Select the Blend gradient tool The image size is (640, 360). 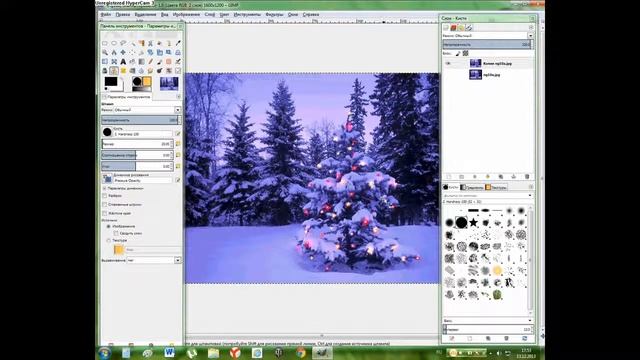pos(141,62)
